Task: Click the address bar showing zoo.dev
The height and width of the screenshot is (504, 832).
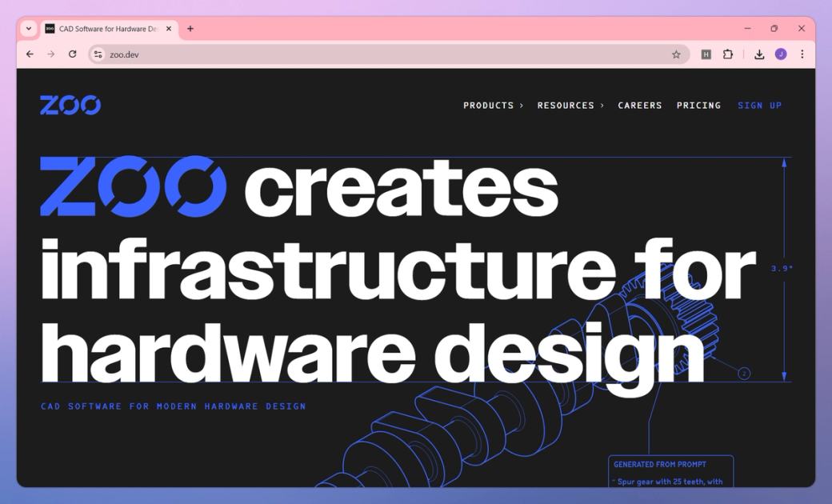Action: 320,54
